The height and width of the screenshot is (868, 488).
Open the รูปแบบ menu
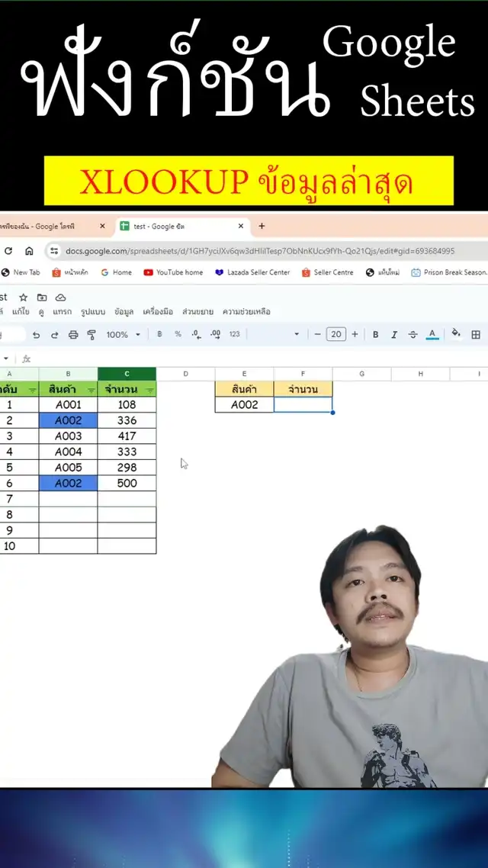coord(94,312)
